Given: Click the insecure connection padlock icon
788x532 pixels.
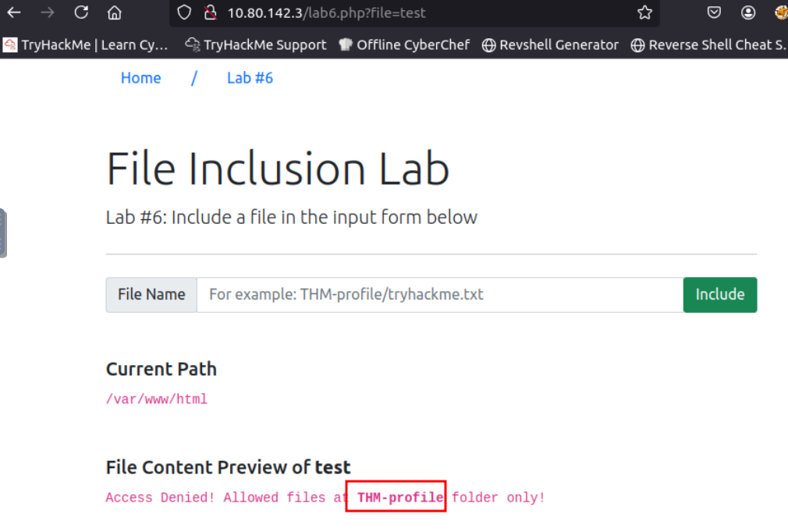Looking at the screenshot, I should tap(208, 12).
